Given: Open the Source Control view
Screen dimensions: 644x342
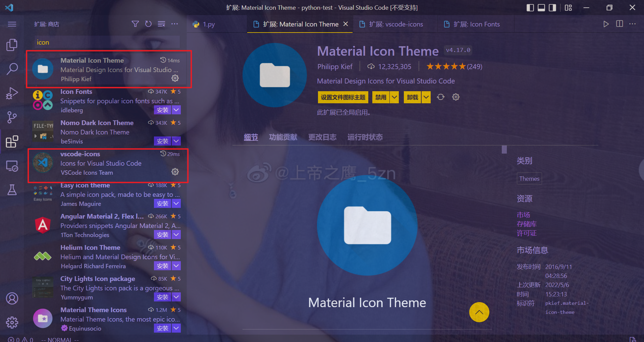Looking at the screenshot, I should [12, 117].
